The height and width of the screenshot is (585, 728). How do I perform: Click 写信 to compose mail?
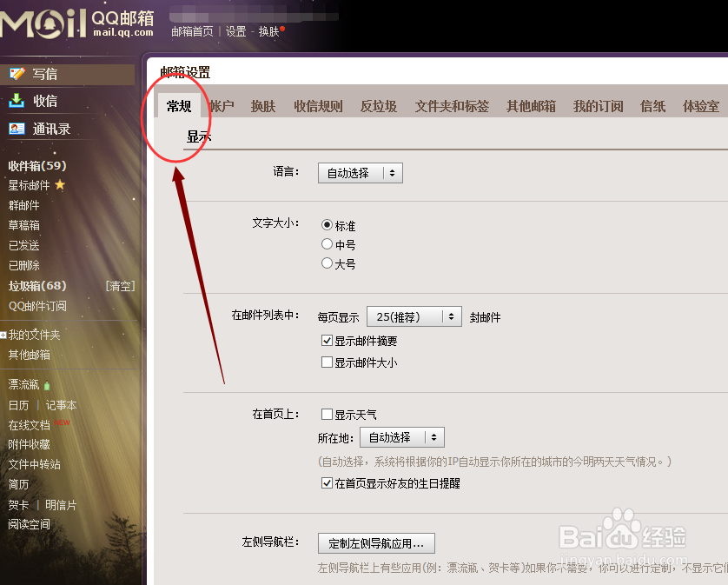pyautogui.click(x=45, y=74)
